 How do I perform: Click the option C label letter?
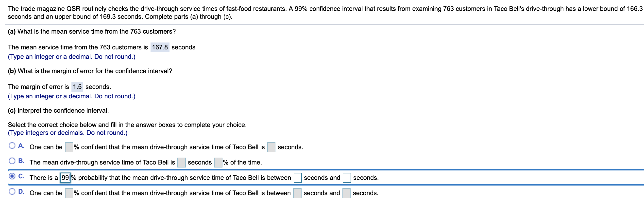pyautogui.click(x=21, y=176)
